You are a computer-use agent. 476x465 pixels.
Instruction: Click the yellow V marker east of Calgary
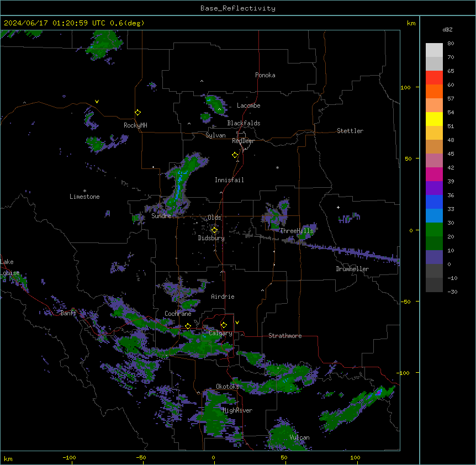[237, 323]
